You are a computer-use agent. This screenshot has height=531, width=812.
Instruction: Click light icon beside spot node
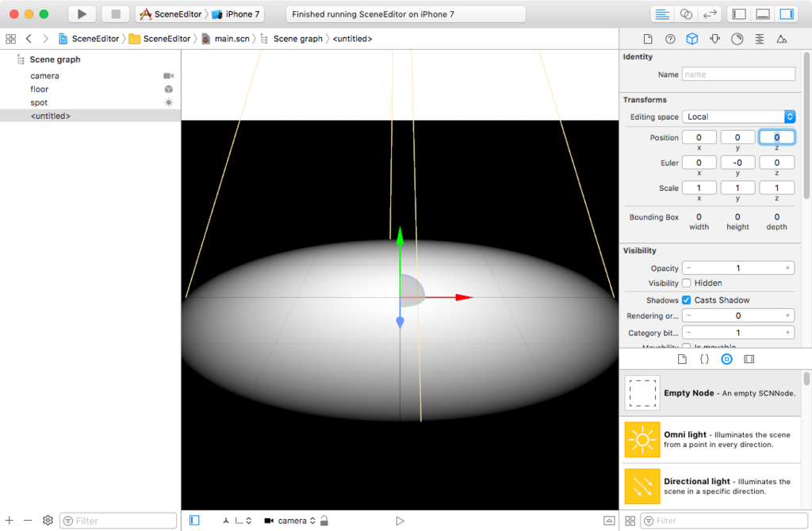168,102
